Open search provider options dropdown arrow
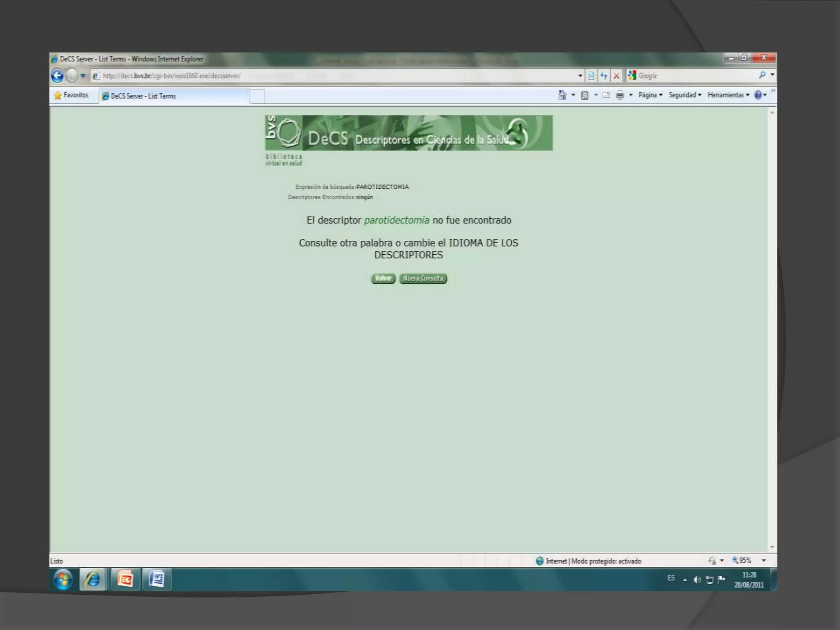This screenshot has width=840, height=630. 772,75
